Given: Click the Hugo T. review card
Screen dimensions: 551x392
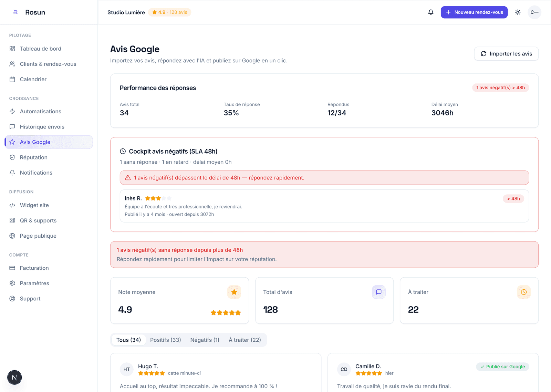Looking at the screenshot, I should click(216, 373).
